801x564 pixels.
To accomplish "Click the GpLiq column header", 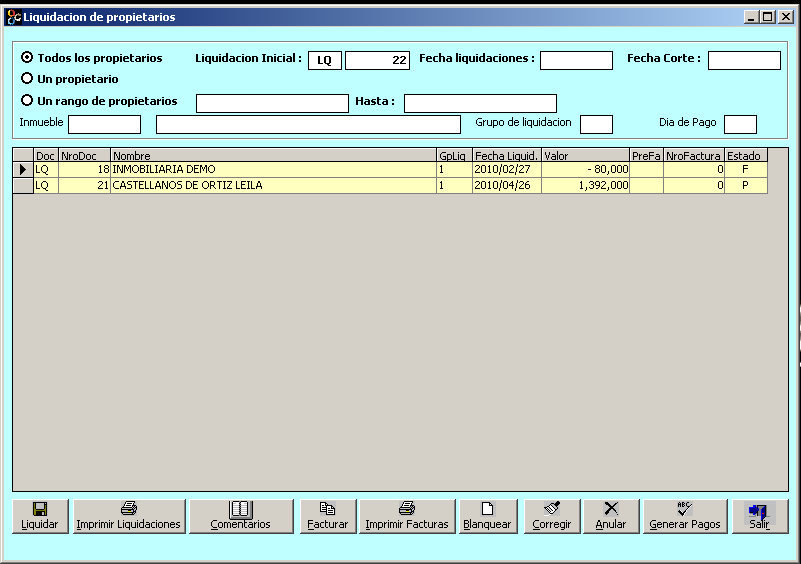I will pyautogui.click(x=454, y=155).
